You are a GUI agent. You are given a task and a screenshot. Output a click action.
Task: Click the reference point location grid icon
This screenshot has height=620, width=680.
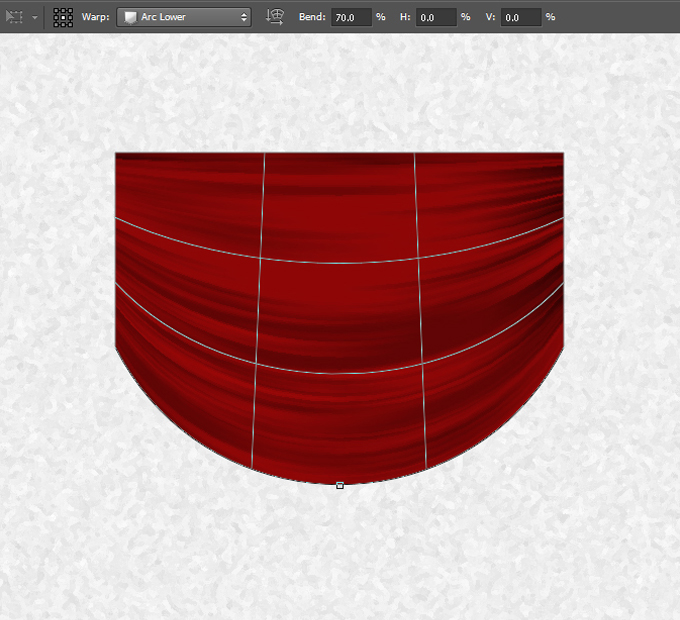click(63, 17)
